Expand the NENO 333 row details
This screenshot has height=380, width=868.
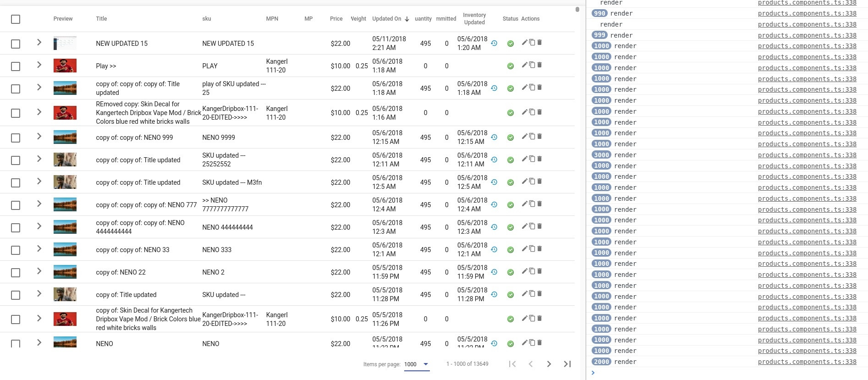[39, 248]
